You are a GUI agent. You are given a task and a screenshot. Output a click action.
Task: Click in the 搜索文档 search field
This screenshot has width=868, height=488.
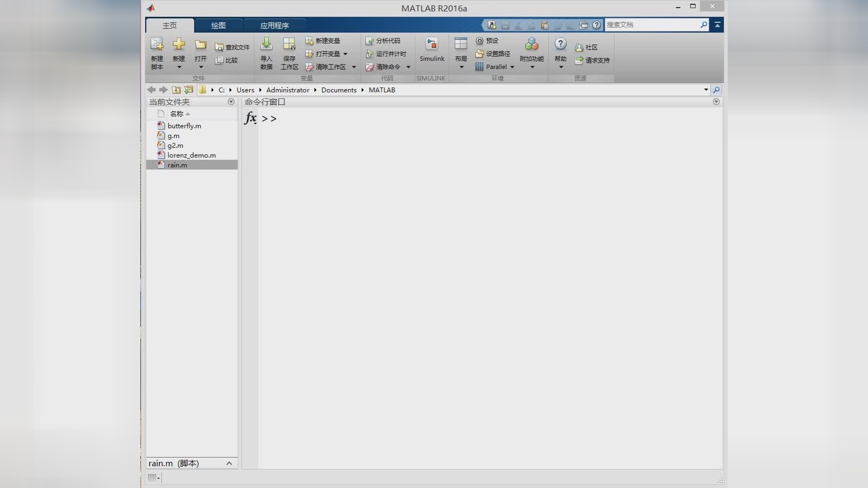click(x=652, y=24)
